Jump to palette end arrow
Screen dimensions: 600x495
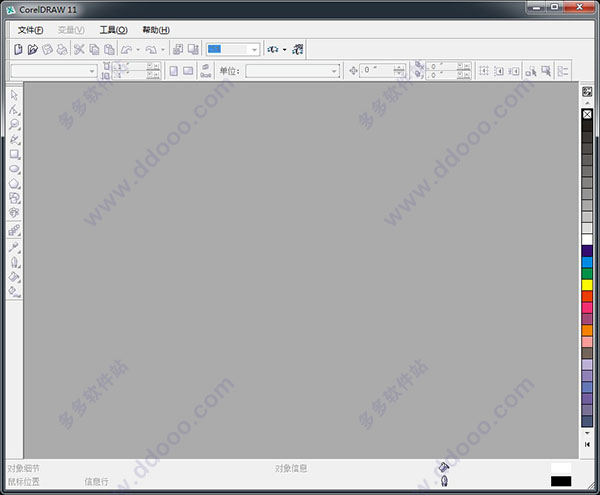tap(587, 445)
